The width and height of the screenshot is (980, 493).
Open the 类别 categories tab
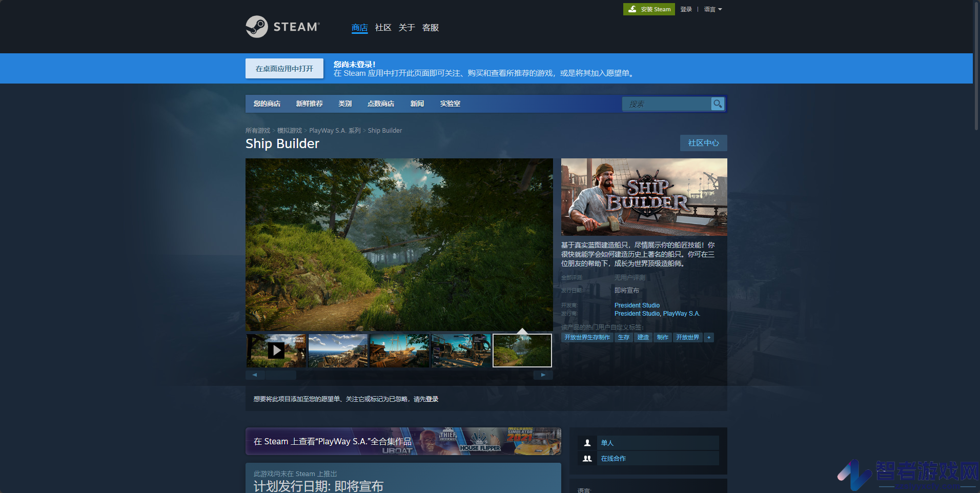pyautogui.click(x=345, y=104)
